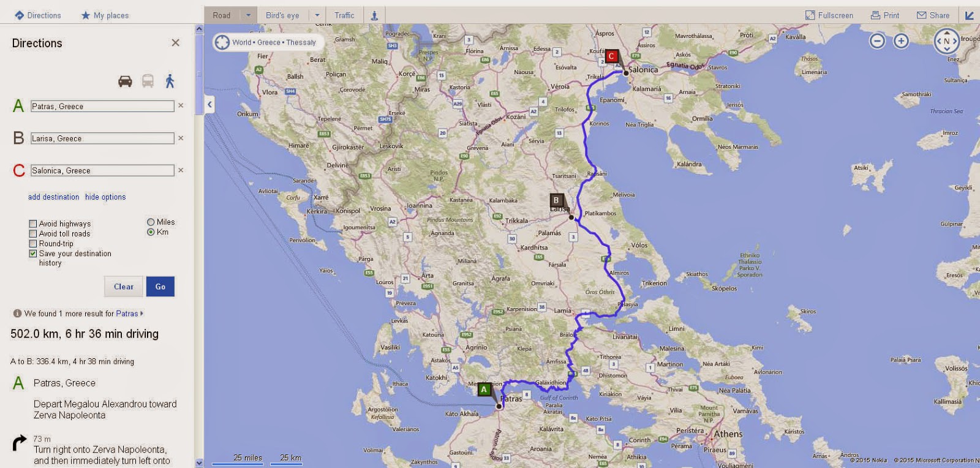Click add destination link
Viewport: 980px width, 468px height.
[x=53, y=197]
